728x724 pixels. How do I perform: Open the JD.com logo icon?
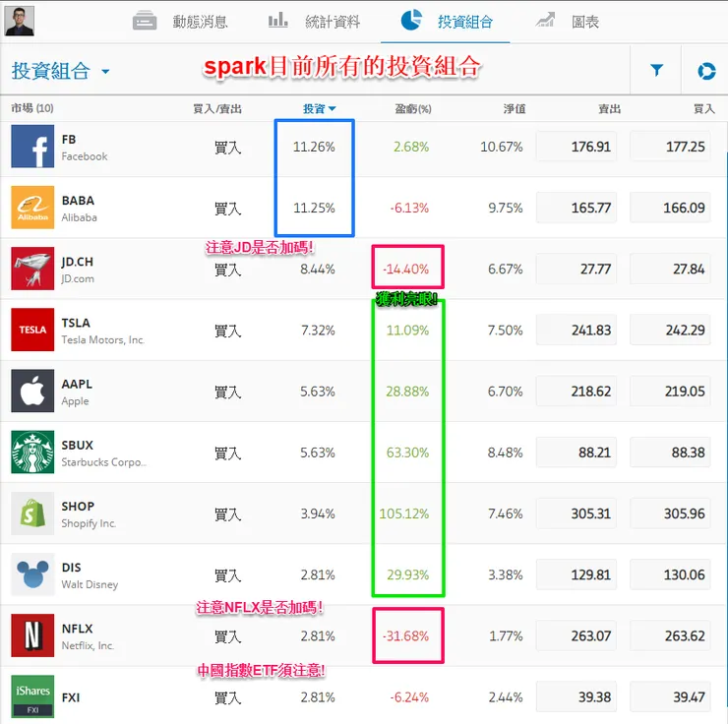tap(32, 269)
